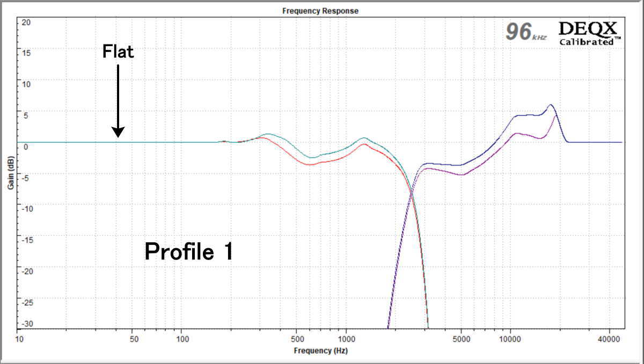Click the blue curve's highest peak near 20 kHz

[x=550, y=105]
